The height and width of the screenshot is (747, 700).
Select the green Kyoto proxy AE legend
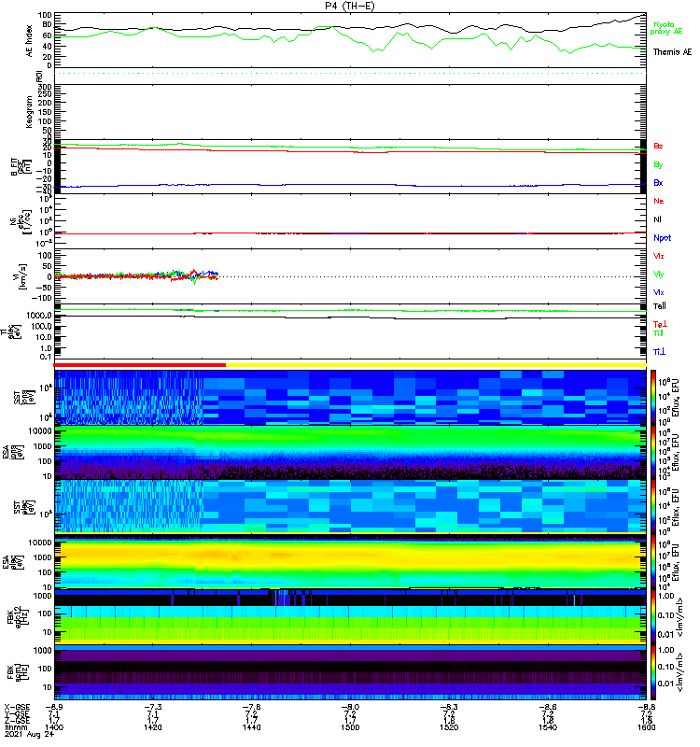click(x=666, y=28)
